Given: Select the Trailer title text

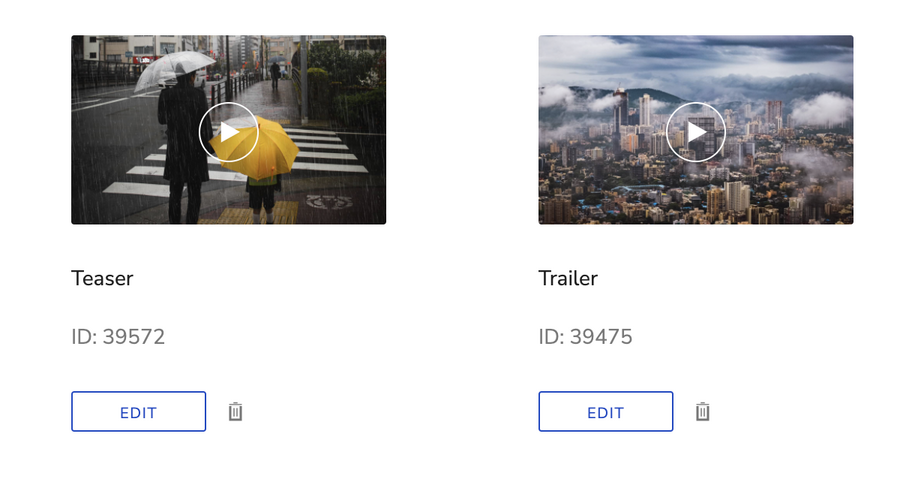Looking at the screenshot, I should (568, 278).
